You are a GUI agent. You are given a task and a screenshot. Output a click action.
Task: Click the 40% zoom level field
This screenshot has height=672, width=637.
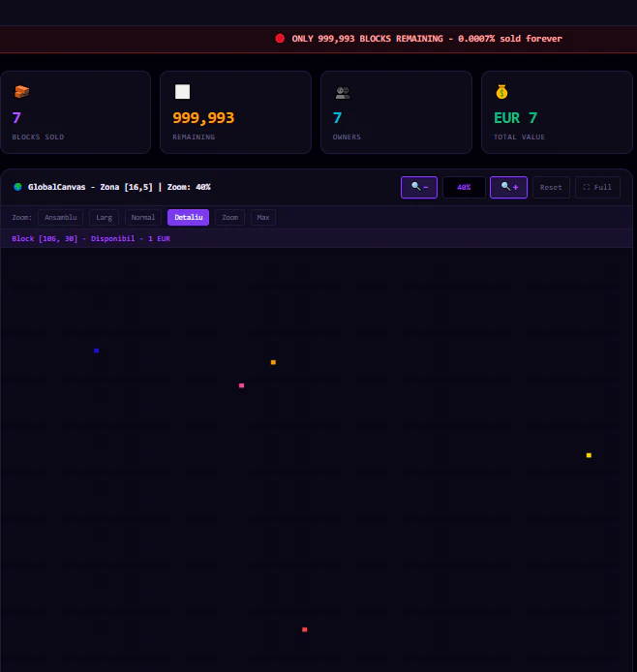click(464, 187)
